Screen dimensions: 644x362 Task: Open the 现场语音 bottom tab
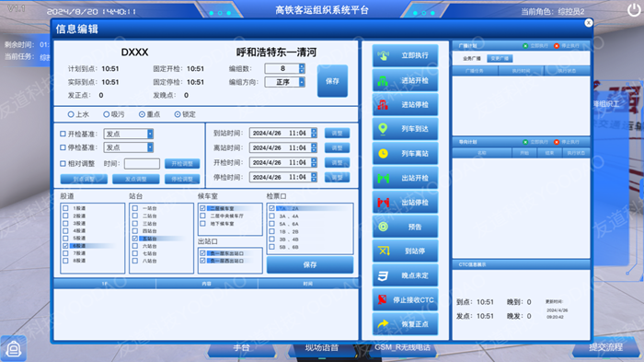tap(322, 347)
